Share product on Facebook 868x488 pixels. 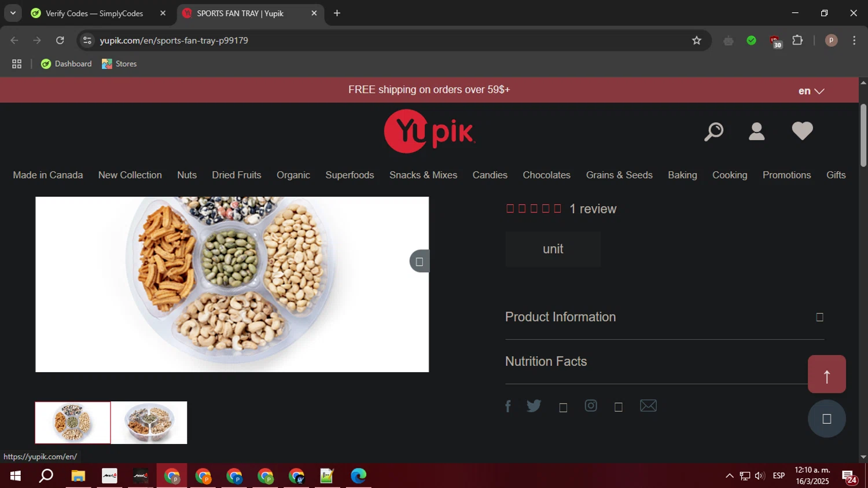click(x=508, y=406)
